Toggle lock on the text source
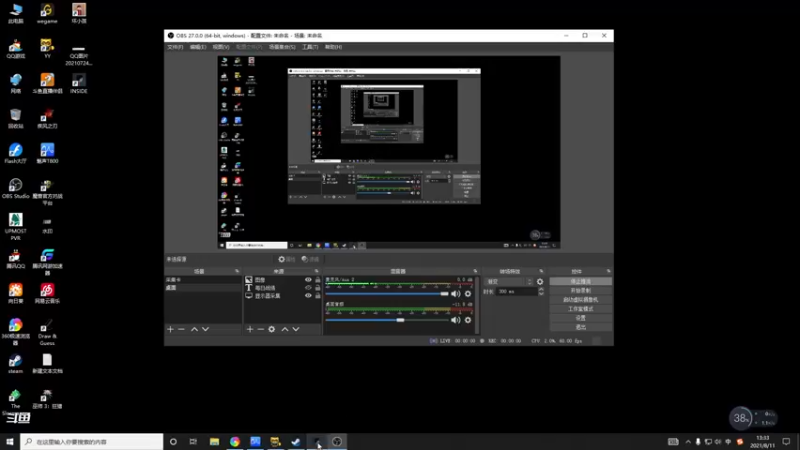The height and width of the screenshot is (450, 800). click(x=317, y=288)
